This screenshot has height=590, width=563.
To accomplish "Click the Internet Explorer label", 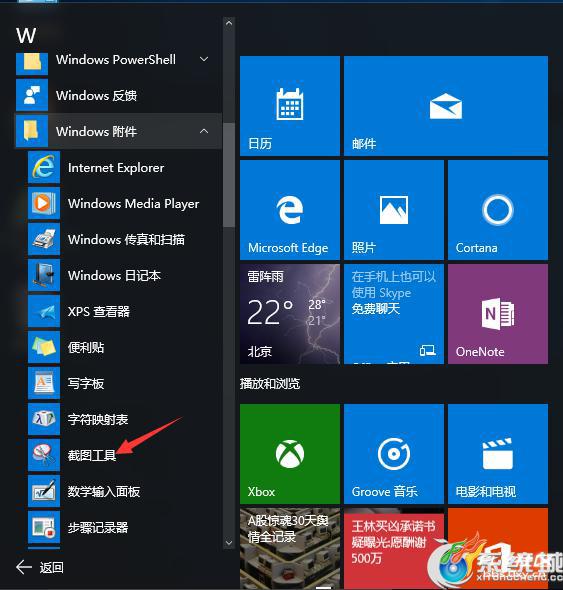I will (x=116, y=167).
